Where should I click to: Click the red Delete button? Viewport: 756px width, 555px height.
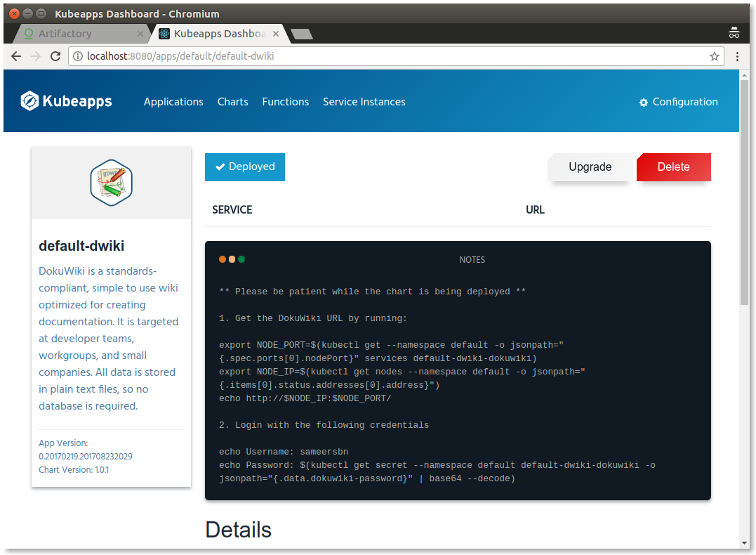tap(674, 167)
